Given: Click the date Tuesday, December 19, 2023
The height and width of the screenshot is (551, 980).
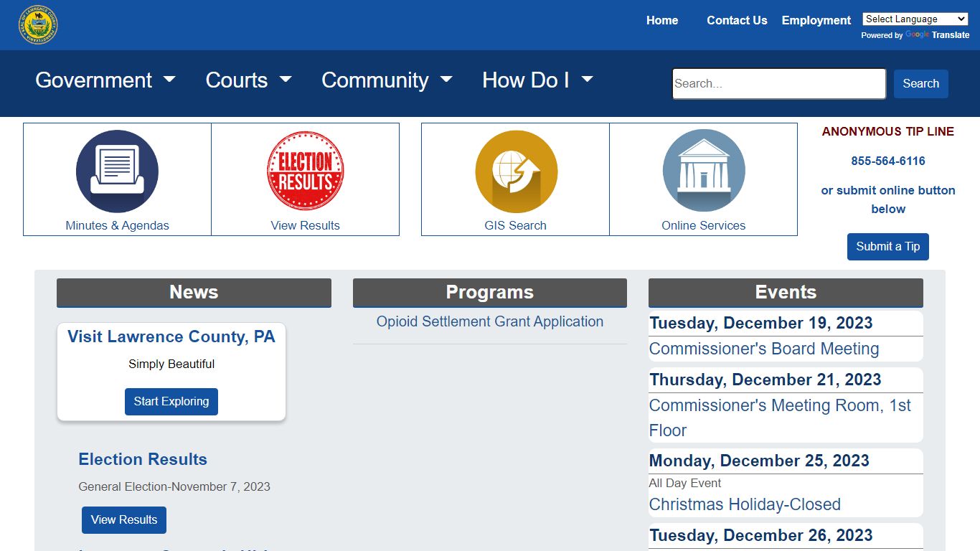Looking at the screenshot, I should point(761,324).
